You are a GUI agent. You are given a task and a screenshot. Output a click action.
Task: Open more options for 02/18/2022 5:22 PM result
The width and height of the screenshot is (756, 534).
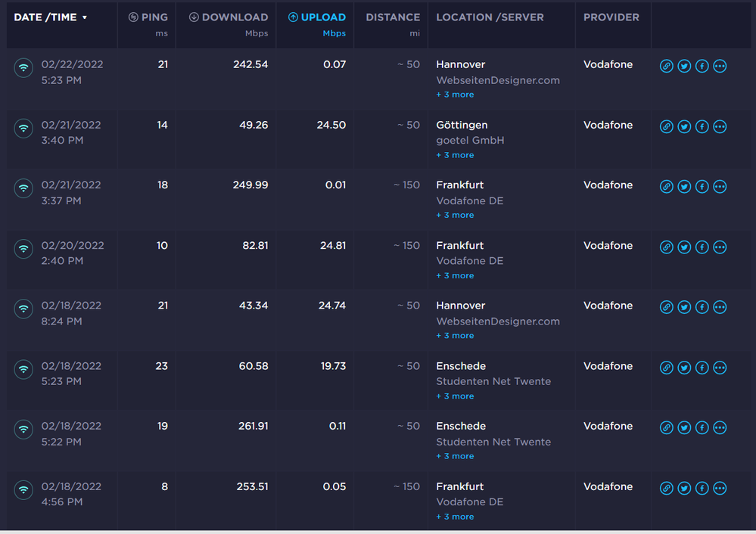[720, 427]
